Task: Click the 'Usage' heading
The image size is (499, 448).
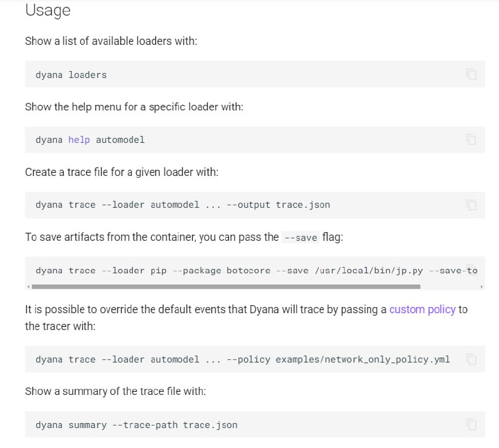Action: click(x=47, y=11)
